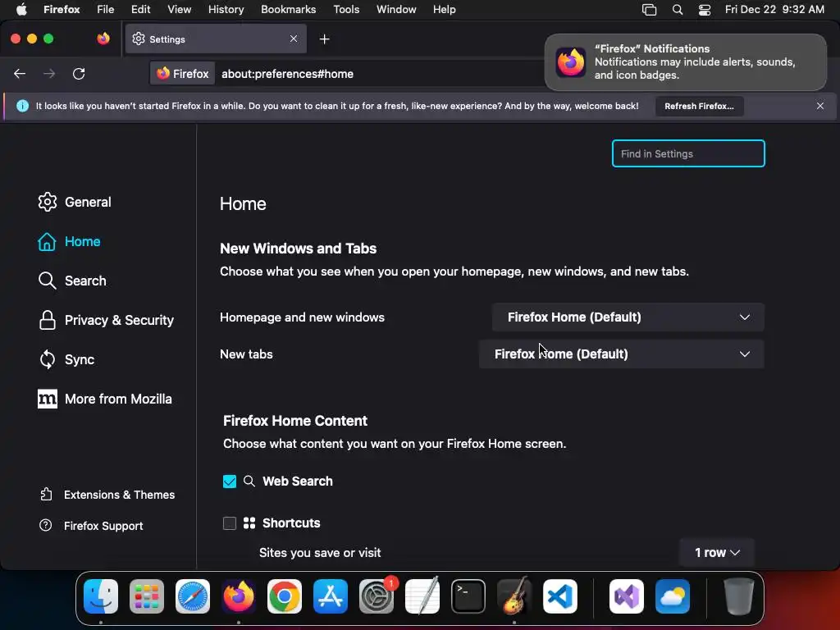Open Extensions & Themes page
Viewport: 840px width, 630px height.
click(107, 495)
